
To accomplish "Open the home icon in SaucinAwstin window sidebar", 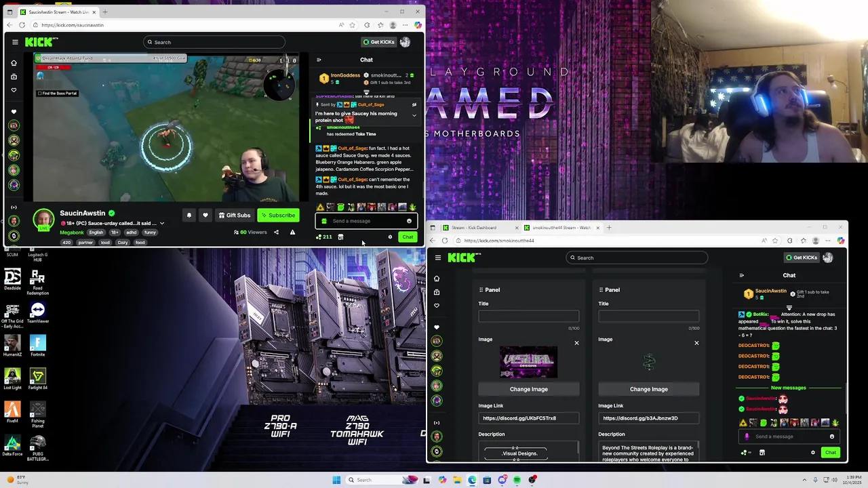I will [14, 63].
